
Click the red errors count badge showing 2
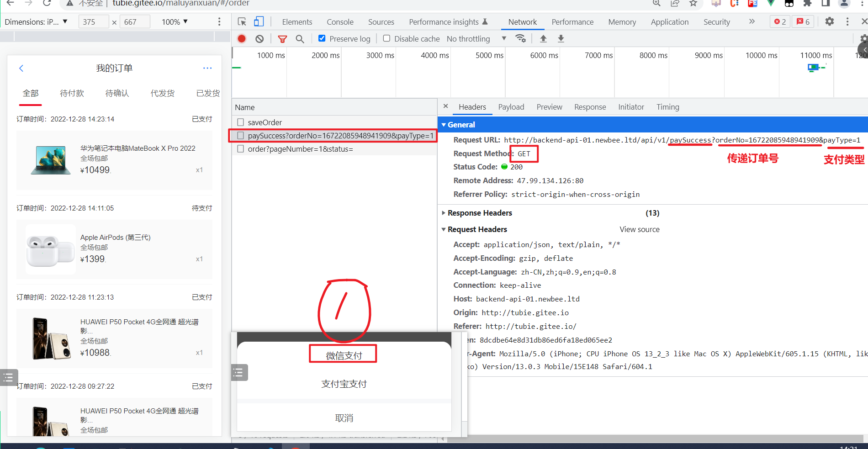(x=780, y=21)
